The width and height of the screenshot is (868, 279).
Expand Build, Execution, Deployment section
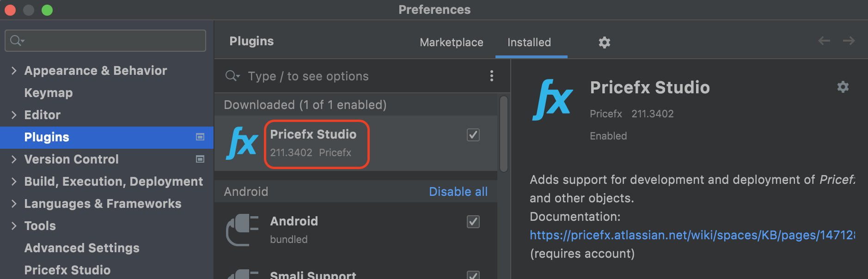(x=14, y=182)
